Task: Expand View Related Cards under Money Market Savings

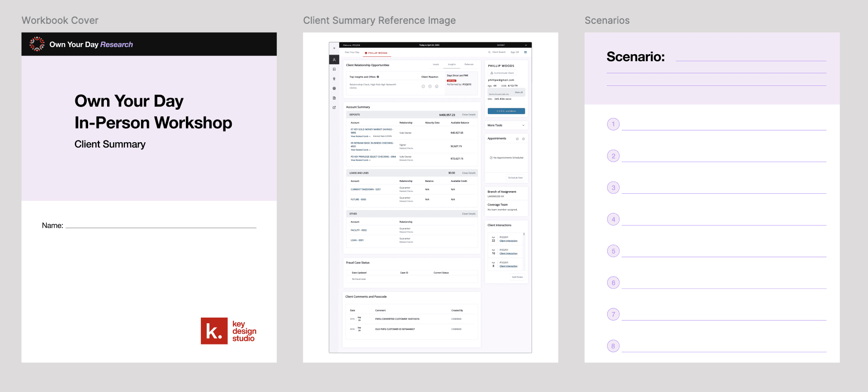Action: (360, 137)
